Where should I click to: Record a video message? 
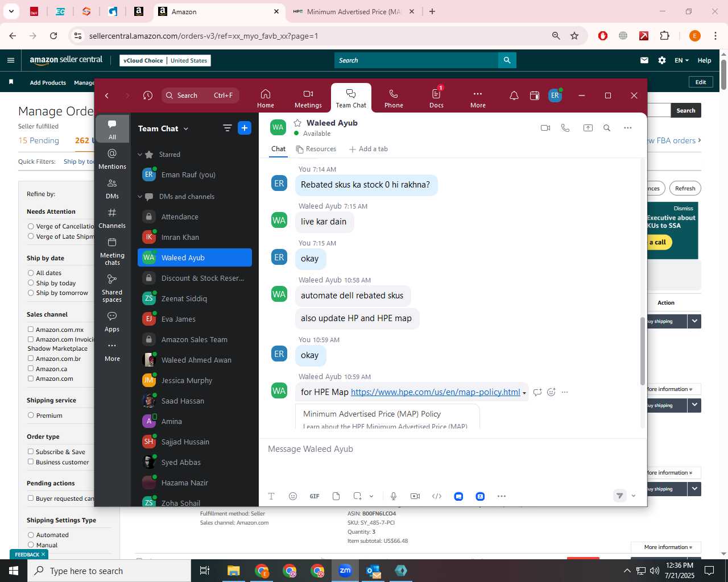pyautogui.click(x=415, y=496)
